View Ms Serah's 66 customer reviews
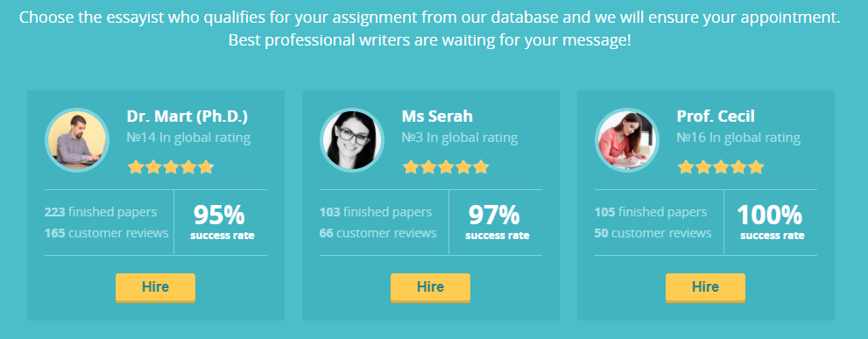This screenshot has height=339, width=868. point(378,233)
